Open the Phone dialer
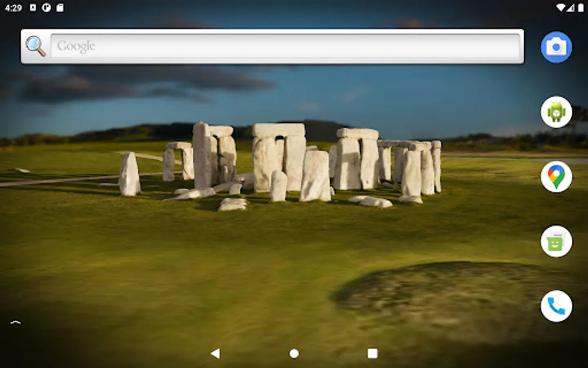The image size is (588, 368). (x=556, y=306)
